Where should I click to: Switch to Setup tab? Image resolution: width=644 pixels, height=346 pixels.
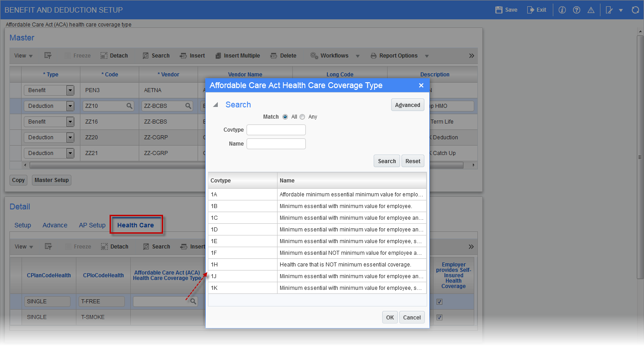click(x=22, y=225)
